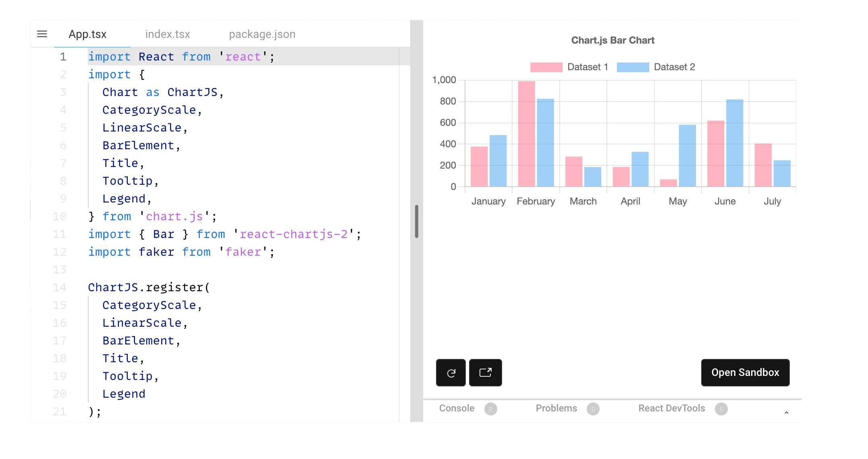868x459 pixels.
Task: Open the Problems tab
Action: point(557,408)
